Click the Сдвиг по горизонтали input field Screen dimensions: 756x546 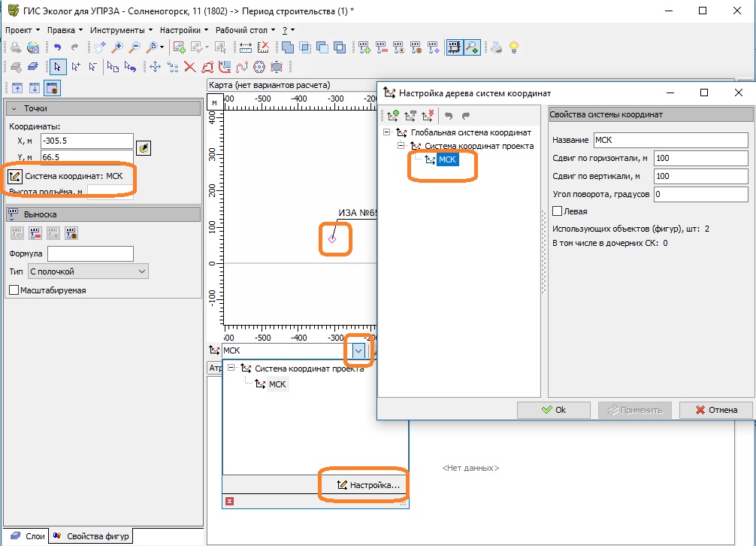(x=700, y=158)
